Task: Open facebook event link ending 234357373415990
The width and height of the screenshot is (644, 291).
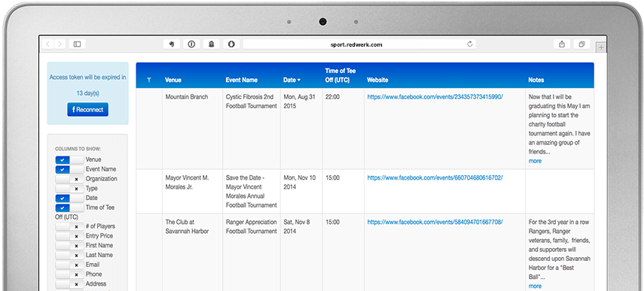Action: [x=435, y=97]
